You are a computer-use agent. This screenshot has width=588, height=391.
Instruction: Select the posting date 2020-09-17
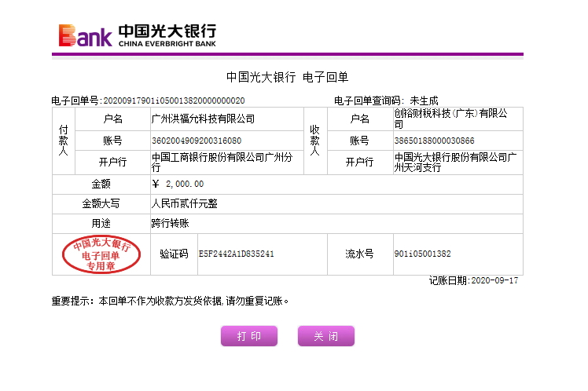[x=494, y=280]
